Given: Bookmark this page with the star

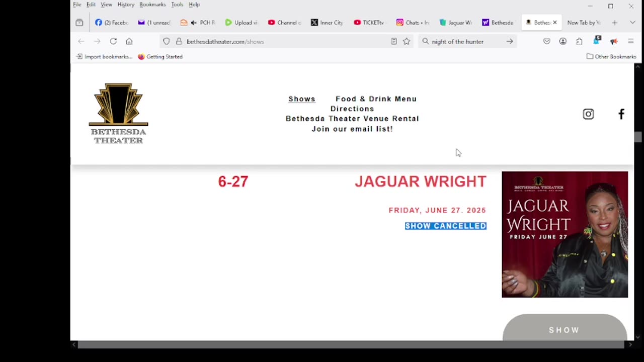Looking at the screenshot, I should click(407, 41).
